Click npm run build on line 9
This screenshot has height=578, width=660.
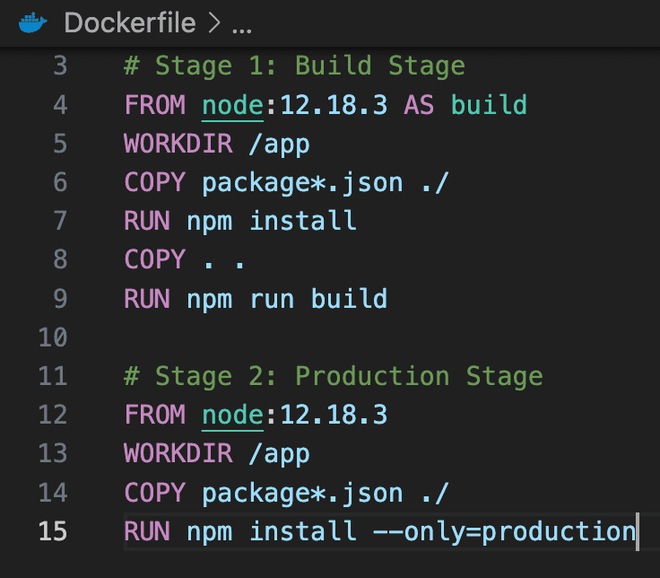[x=286, y=298]
